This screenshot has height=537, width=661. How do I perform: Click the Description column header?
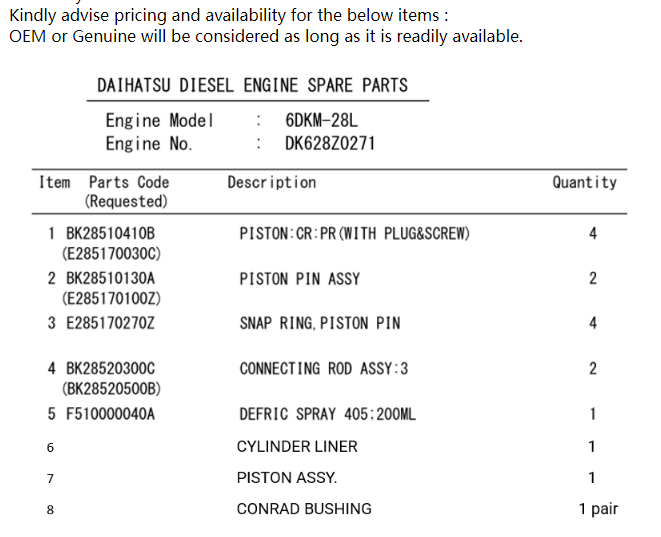tap(272, 182)
